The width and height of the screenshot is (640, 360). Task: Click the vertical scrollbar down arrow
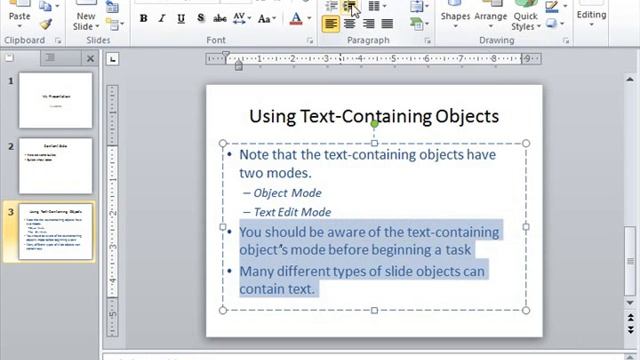tap(630, 303)
